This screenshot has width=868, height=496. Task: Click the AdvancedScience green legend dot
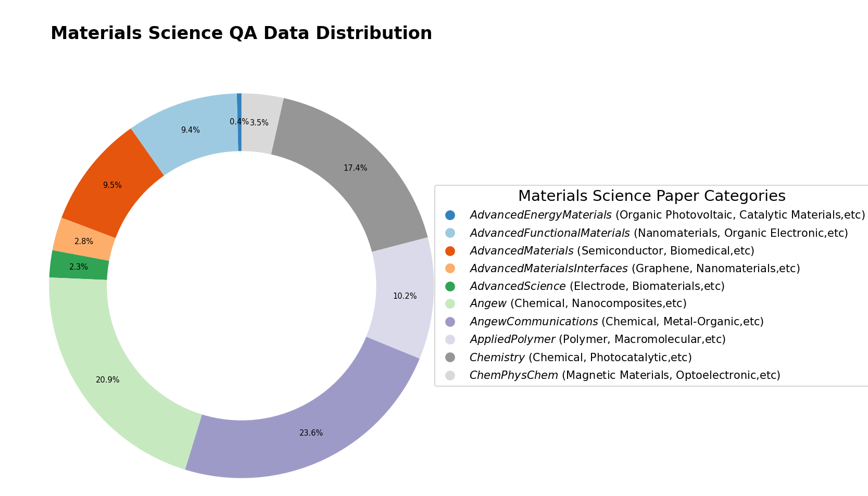[x=450, y=286]
